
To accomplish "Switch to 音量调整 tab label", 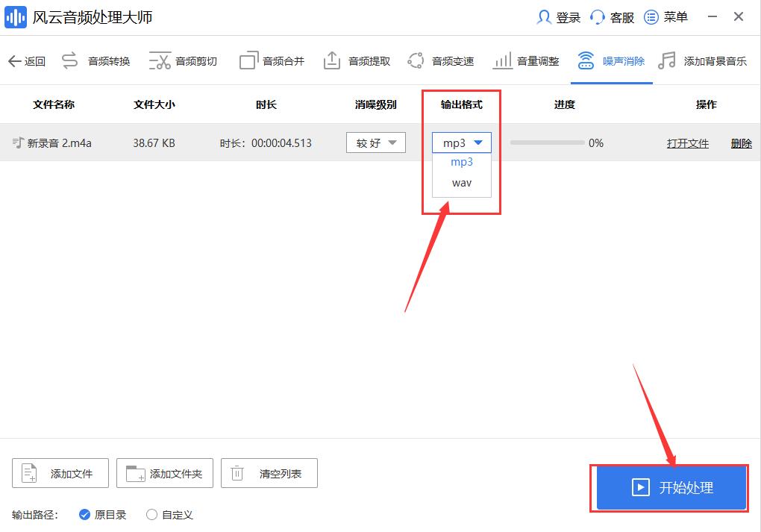I will coord(538,61).
